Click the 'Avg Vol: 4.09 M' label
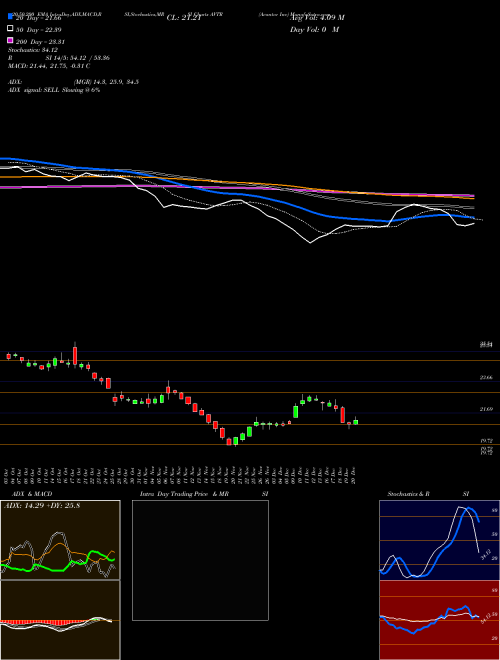The height and width of the screenshot is (660, 500). click(318, 18)
